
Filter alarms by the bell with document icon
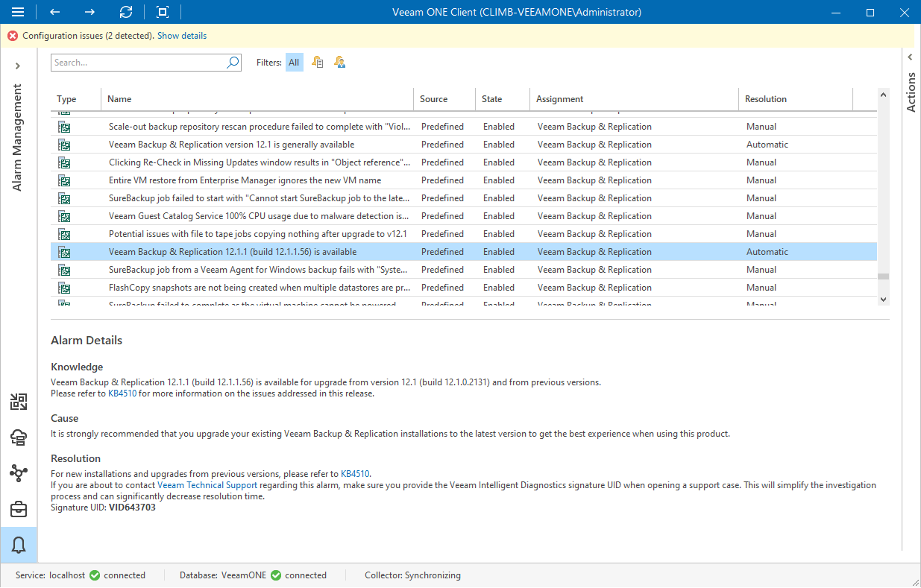point(318,63)
